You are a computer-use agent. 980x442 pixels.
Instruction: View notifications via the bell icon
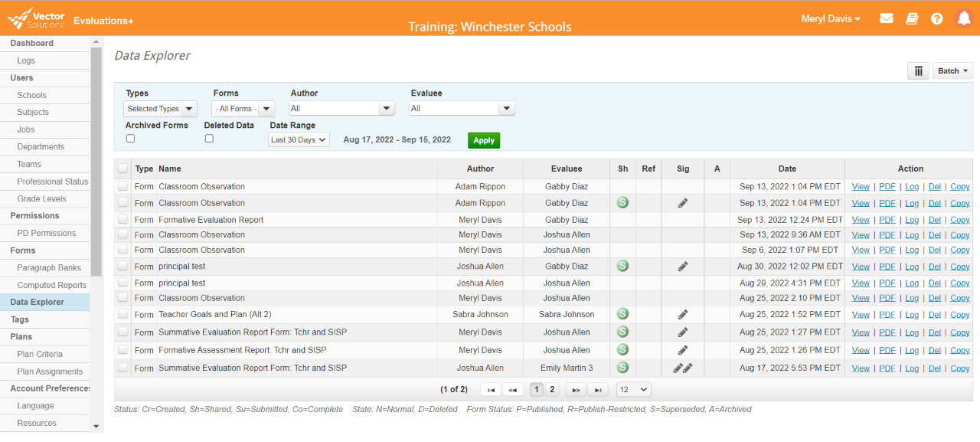[963, 18]
